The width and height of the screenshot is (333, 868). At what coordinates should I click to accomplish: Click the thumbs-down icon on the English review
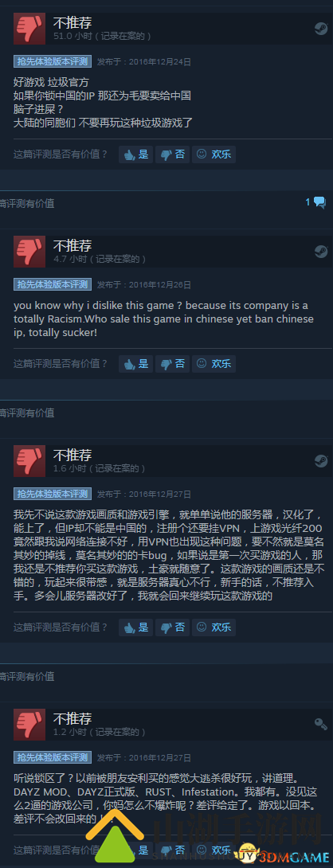click(x=29, y=252)
